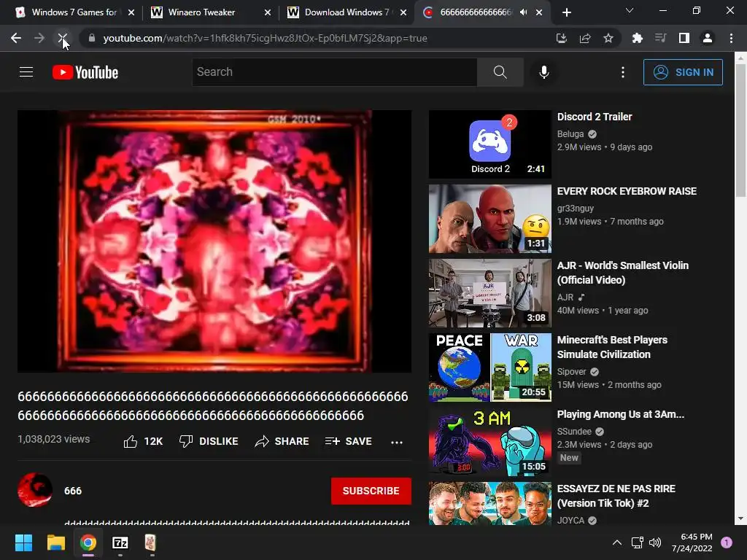
Task: Click the video player area
Action: click(214, 241)
